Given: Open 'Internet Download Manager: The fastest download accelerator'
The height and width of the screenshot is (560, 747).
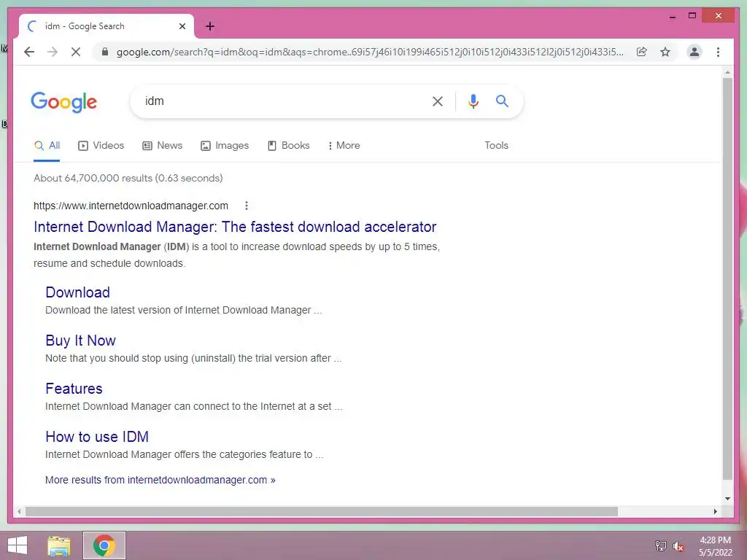Looking at the screenshot, I should tap(235, 227).
